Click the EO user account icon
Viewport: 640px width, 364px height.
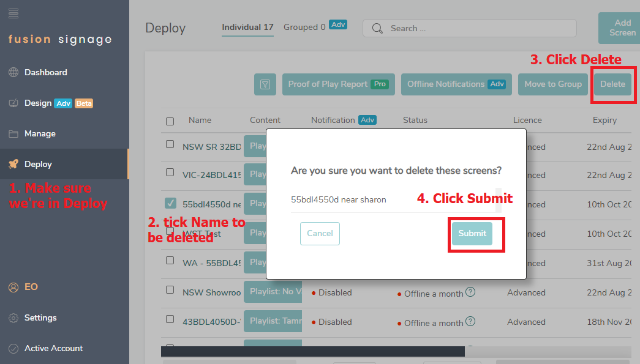13,288
